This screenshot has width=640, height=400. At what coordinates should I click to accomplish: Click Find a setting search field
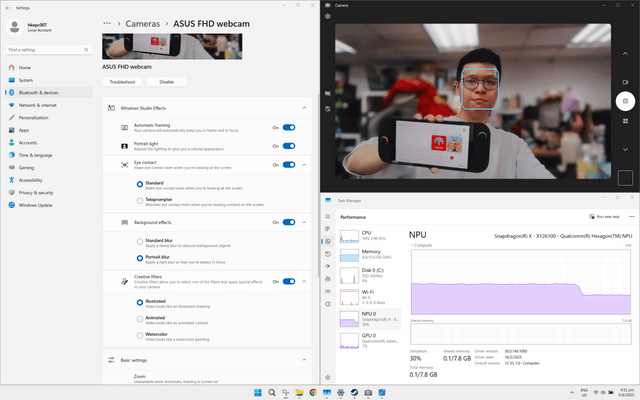point(49,50)
